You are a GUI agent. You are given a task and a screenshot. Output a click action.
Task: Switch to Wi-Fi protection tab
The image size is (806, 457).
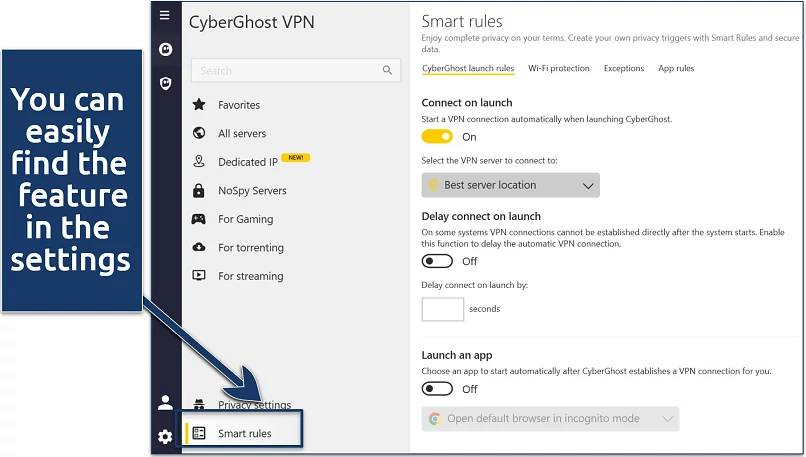[x=559, y=68]
